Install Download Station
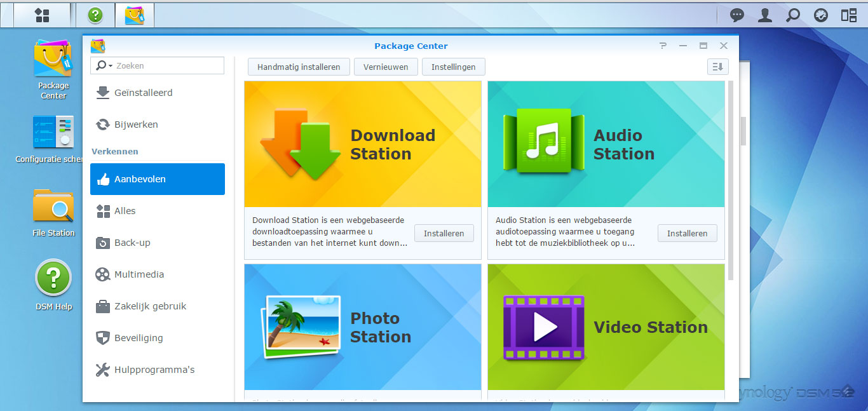868x411 pixels. (x=444, y=233)
